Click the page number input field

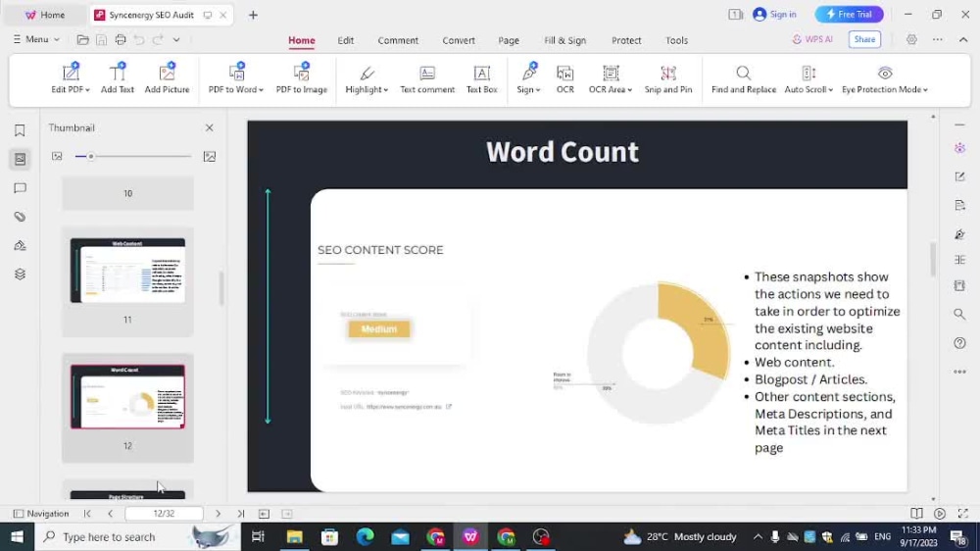coord(164,514)
